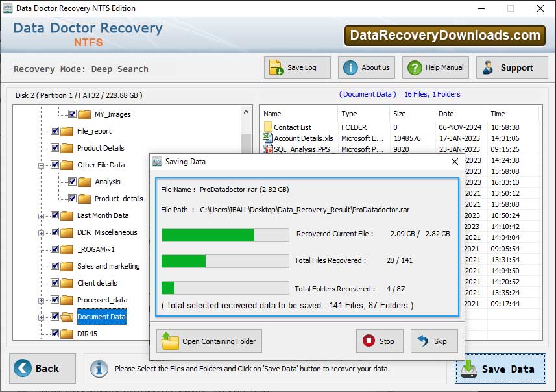The height and width of the screenshot is (392, 556).
Task: Click the Help Manual question mark icon
Action: point(415,67)
